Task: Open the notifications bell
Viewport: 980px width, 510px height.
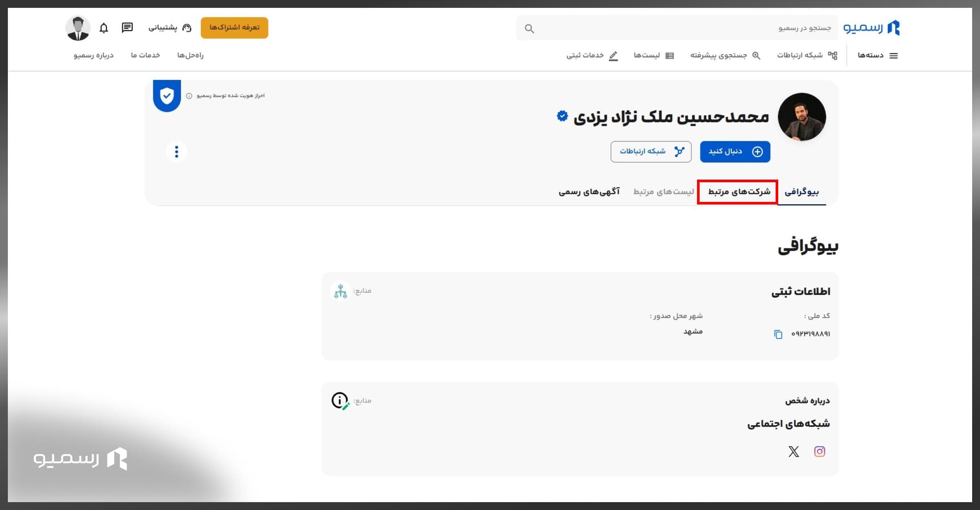Action: pos(104,28)
